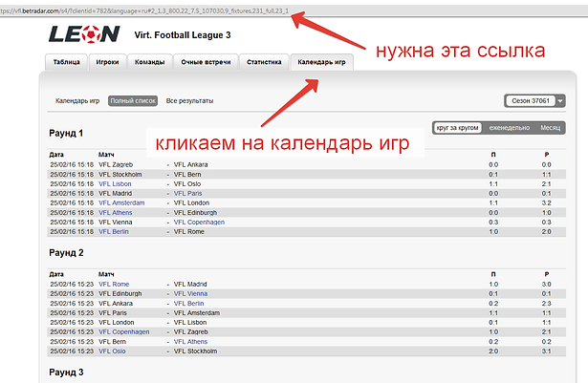
Task: Switch to the Игроки tab
Action: 107,63
